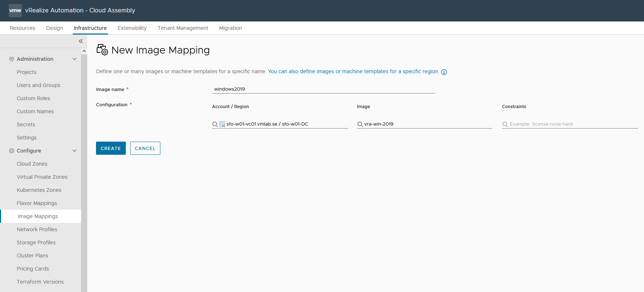Open Flavor Mappings

click(37, 203)
